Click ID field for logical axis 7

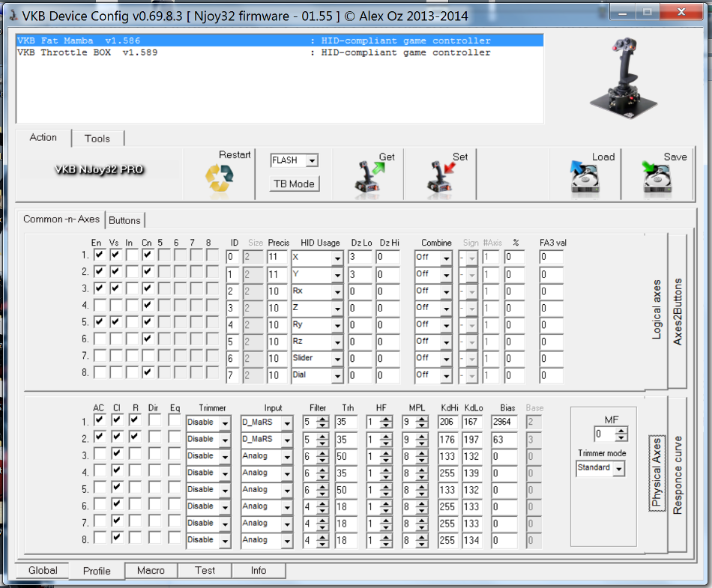[x=232, y=358]
